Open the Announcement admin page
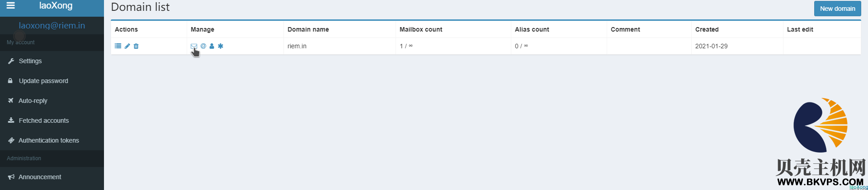Viewport: 868px width, 190px height. pyautogui.click(x=40, y=177)
